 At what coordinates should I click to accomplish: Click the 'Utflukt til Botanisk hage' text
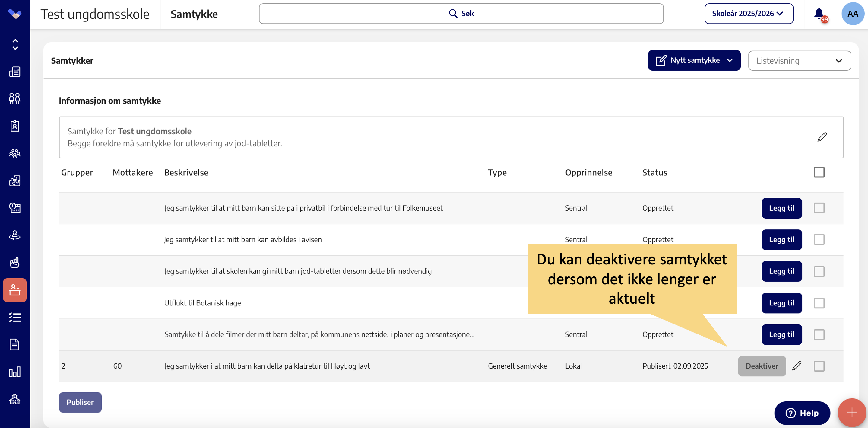point(202,303)
